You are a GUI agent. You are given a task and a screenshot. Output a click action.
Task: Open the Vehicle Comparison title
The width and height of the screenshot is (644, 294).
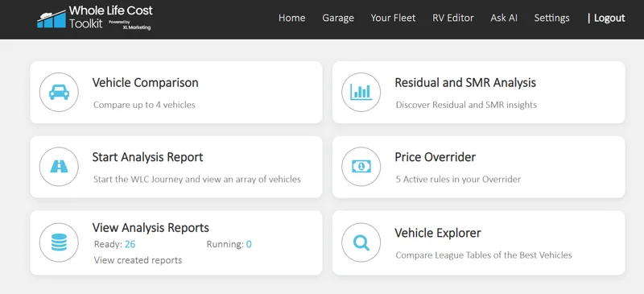tap(146, 83)
